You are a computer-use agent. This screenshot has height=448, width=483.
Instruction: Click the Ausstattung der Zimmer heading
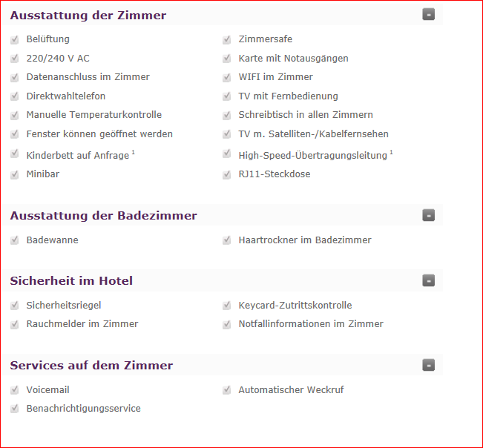click(88, 15)
